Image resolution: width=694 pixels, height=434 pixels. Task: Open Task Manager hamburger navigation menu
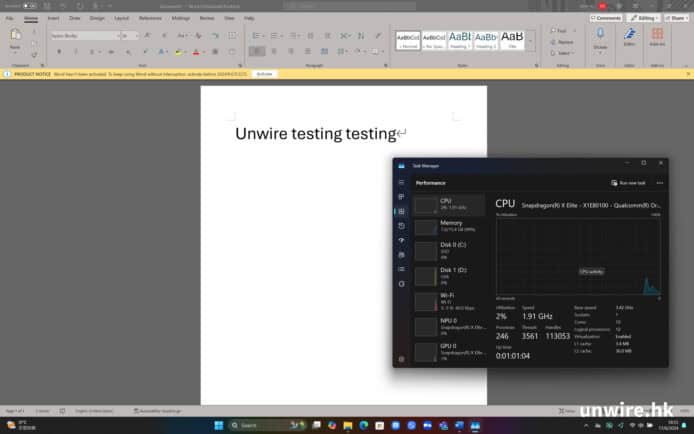402,183
